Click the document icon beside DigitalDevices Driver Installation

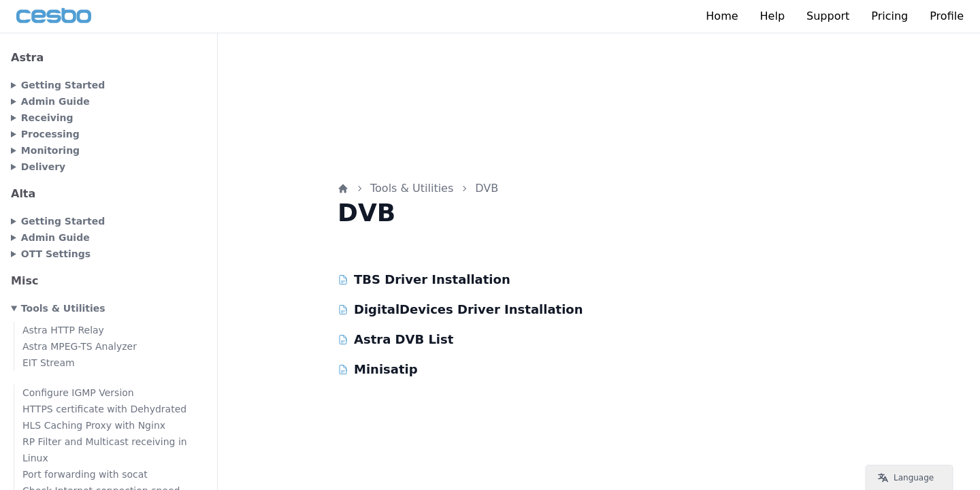(343, 310)
